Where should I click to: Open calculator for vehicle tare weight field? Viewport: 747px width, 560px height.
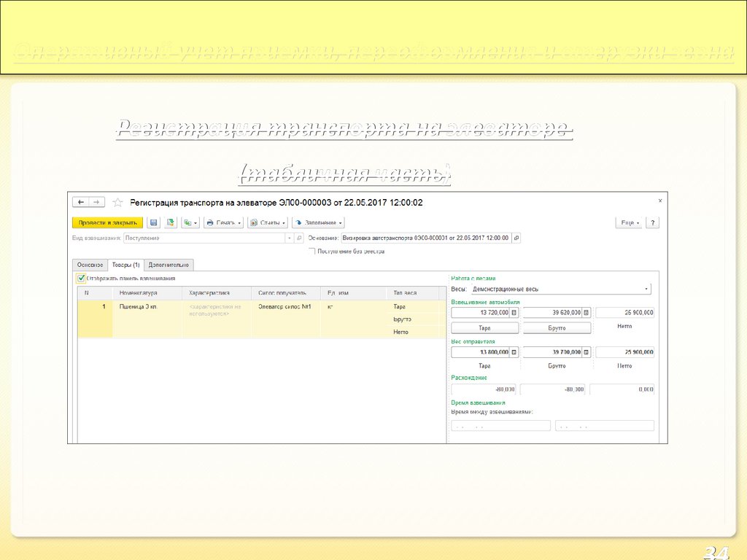coord(514,312)
